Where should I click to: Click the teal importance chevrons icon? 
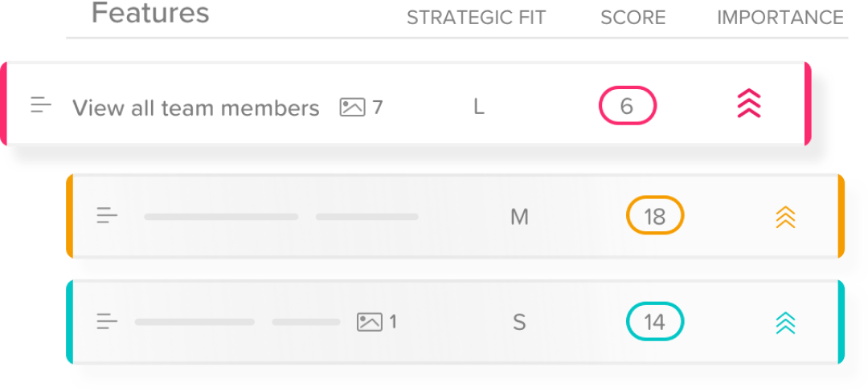coord(785,323)
